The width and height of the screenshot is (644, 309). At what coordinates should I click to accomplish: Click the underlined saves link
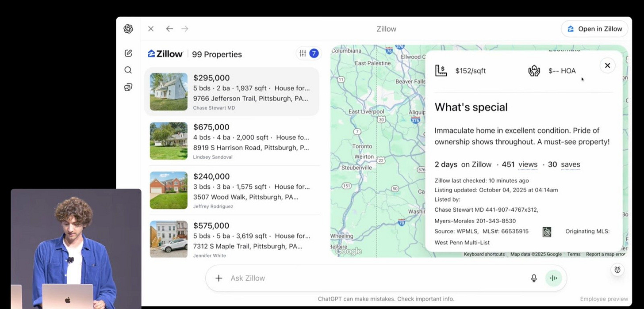pyautogui.click(x=571, y=164)
